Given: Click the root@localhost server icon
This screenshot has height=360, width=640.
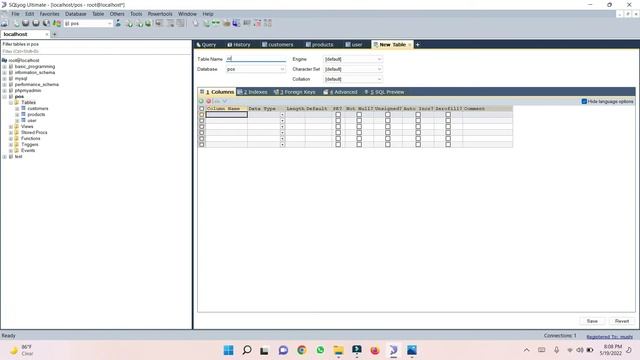Looking at the screenshot, I should 4,60.
